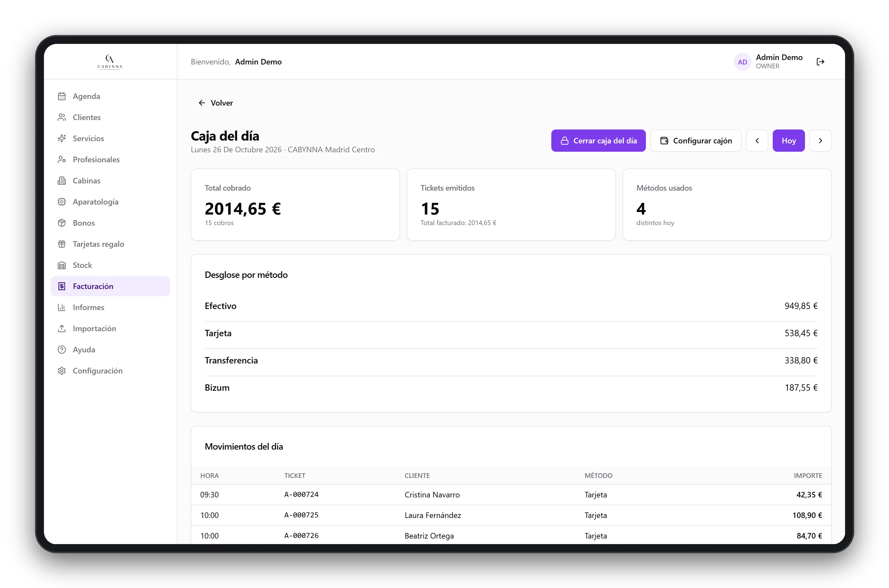Click the AD user avatar
Image resolution: width=889 pixels, height=588 pixels.
742,62
